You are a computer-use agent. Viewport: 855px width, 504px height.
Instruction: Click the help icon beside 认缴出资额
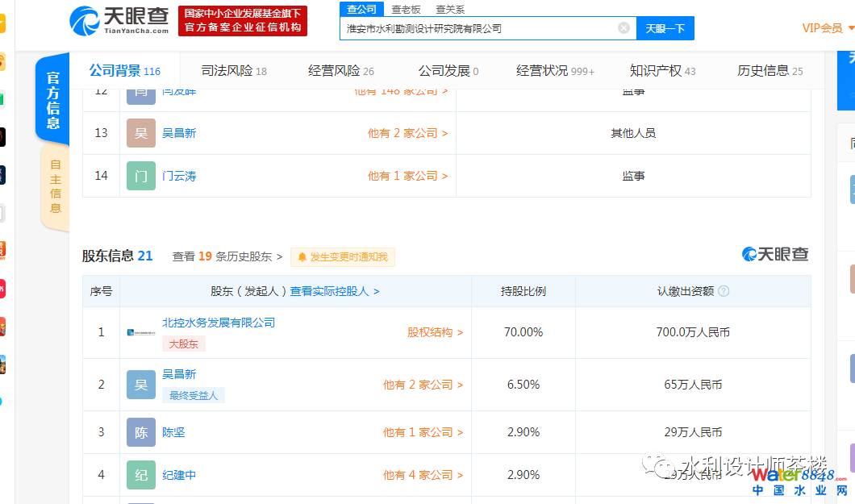[x=724, y=291]
